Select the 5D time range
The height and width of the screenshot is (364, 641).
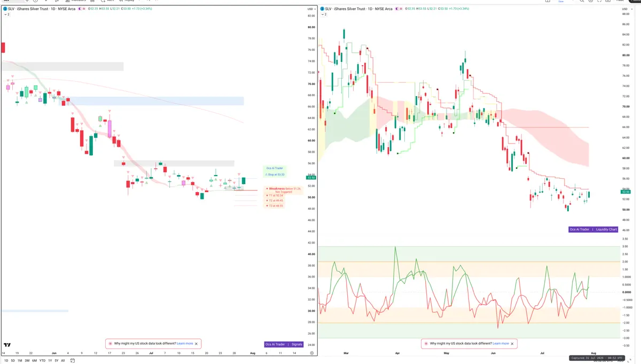[x=12, y=361]
